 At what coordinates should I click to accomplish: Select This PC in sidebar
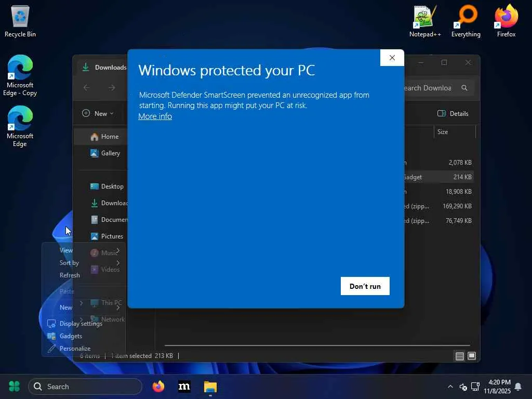click(x=106, y=303)
